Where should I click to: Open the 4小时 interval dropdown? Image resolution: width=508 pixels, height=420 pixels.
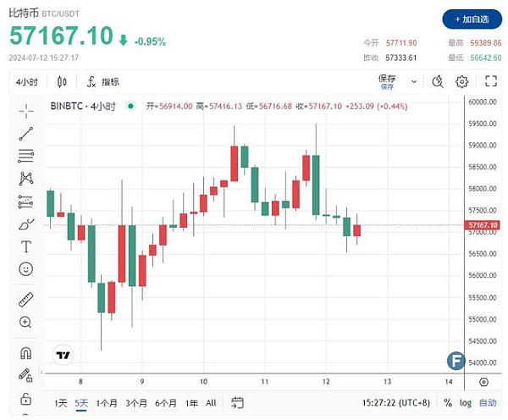pyautogui.click(x=30, y=82)
